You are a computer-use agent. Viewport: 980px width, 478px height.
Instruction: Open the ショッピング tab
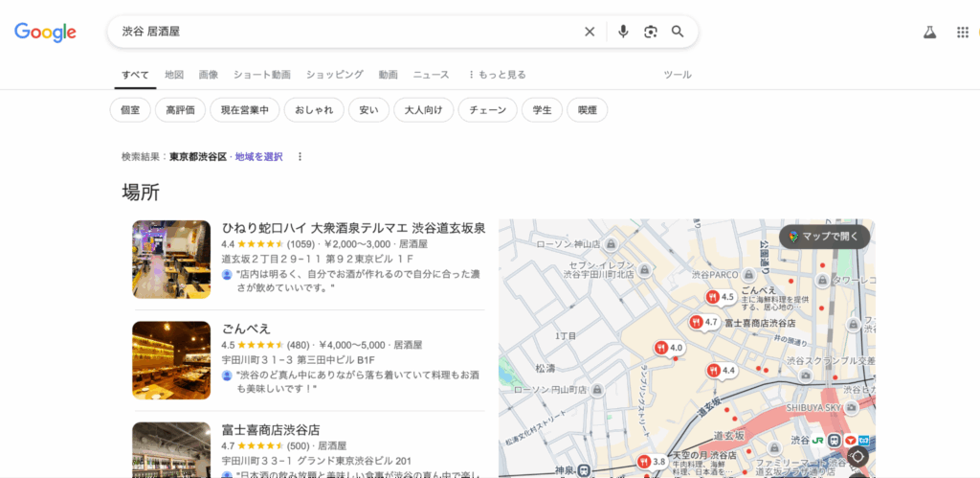click(x=334, y=75)
